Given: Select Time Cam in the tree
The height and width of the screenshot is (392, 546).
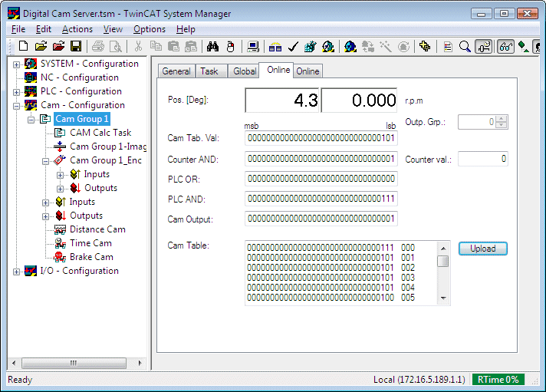Looking at the screenshot, I should coord(90,243).
